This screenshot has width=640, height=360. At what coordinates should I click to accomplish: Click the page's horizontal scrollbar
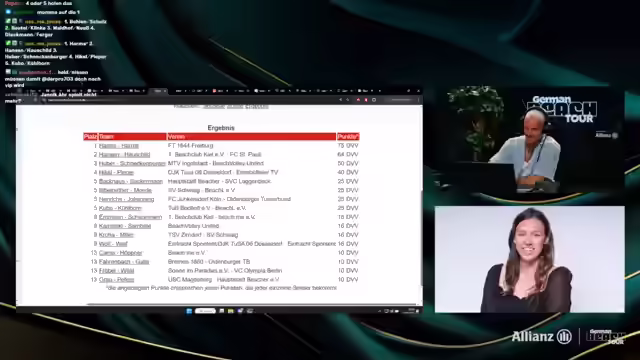point(251,304)
